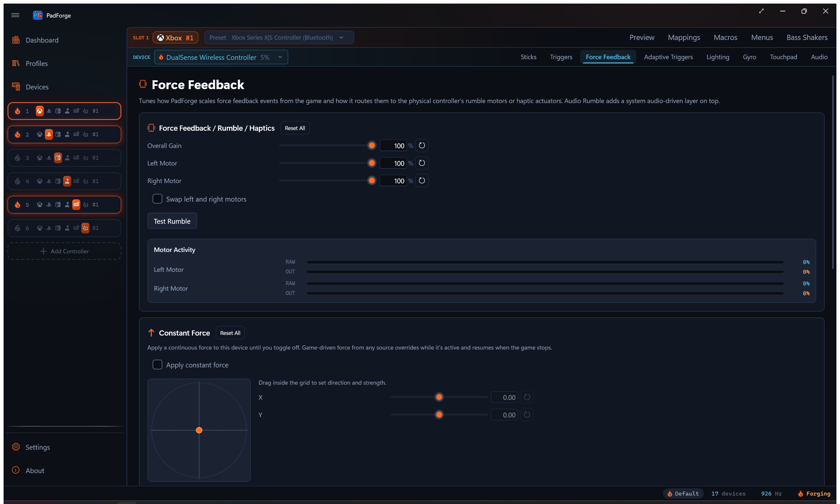Toggle flame power icon for slot 1

pyautogui.click(x=18, y=111)
